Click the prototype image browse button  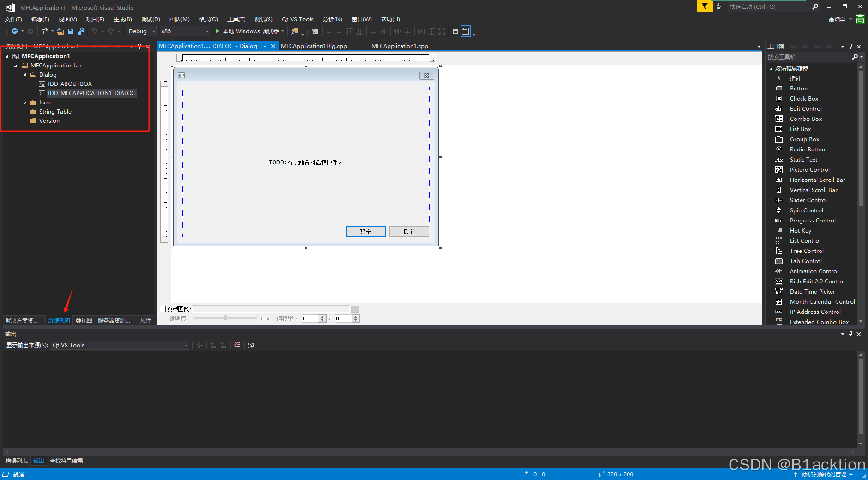click(x=355, y=309)
